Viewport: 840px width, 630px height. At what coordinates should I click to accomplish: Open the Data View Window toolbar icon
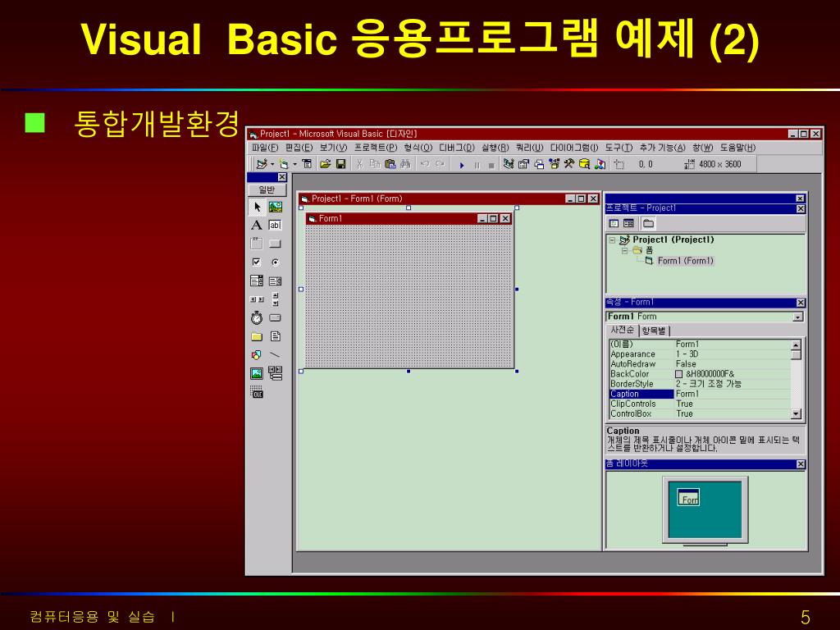click(x=585, y=164)
